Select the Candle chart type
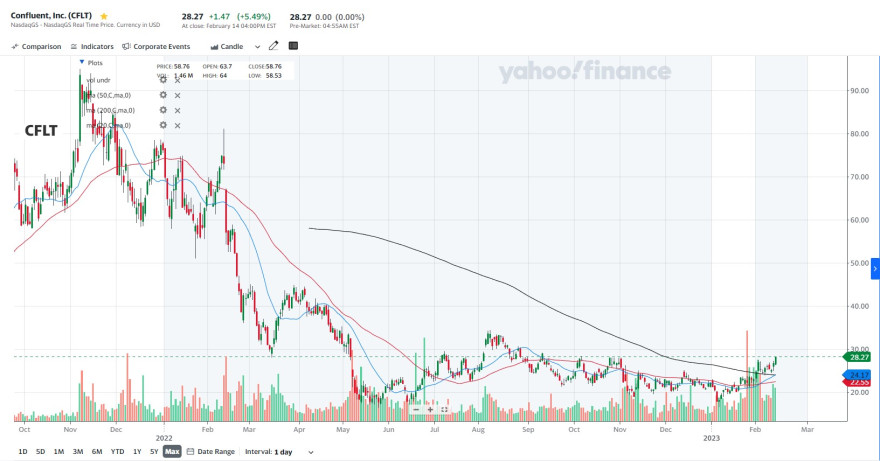The height and width of the screenshot is (461, 880). tap(227, 47)
